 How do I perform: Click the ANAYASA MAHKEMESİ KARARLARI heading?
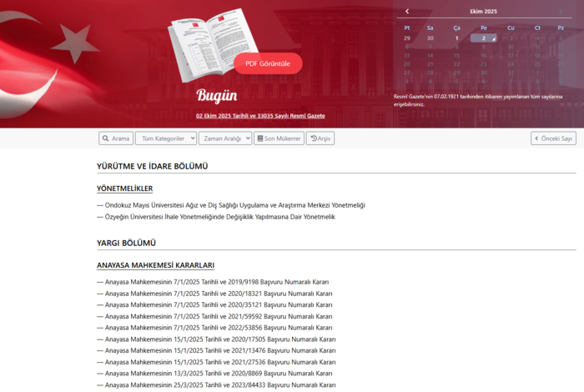click(x=155, y=265)
